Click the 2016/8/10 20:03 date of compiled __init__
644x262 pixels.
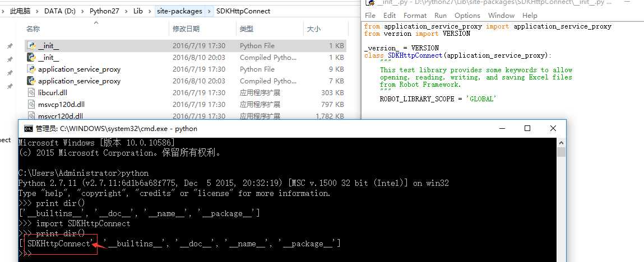pos(199,58)
